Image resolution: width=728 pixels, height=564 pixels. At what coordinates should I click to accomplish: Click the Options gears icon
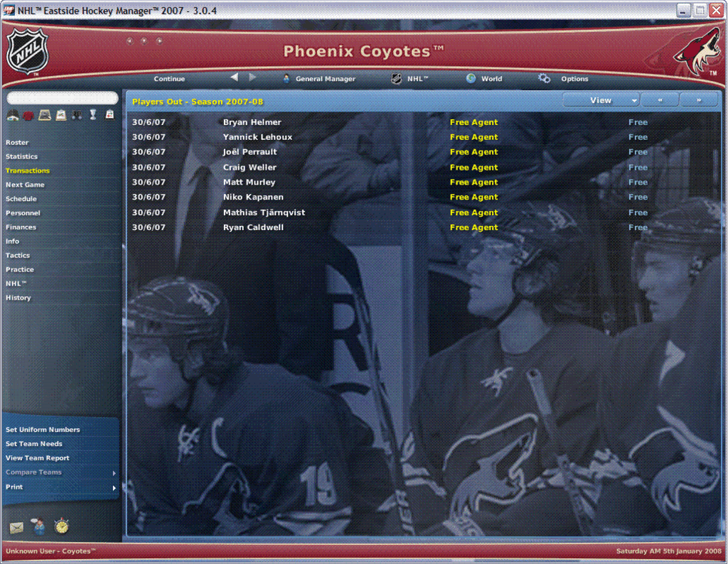pyautogui.click(x=544, y=78)
